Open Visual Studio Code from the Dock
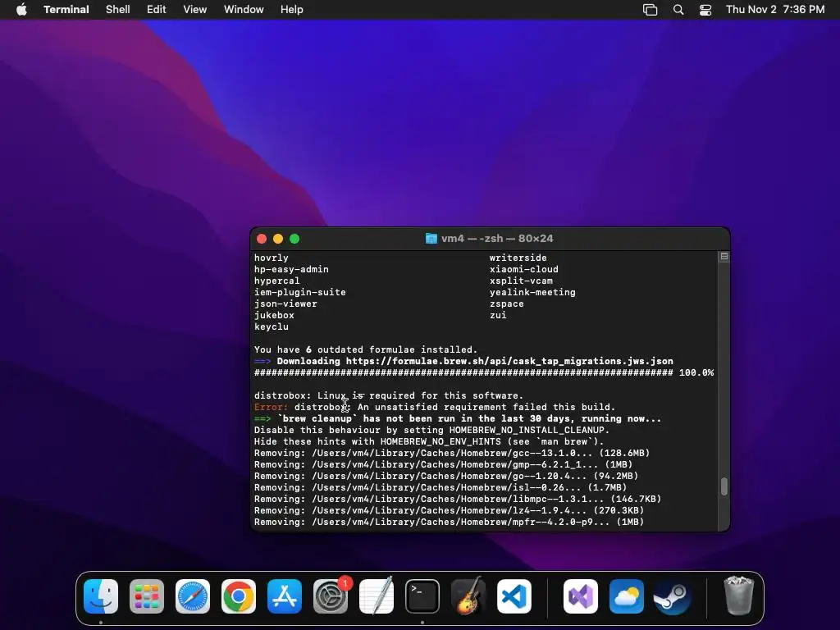Screen dimensions: 840x630 point(514,596)
